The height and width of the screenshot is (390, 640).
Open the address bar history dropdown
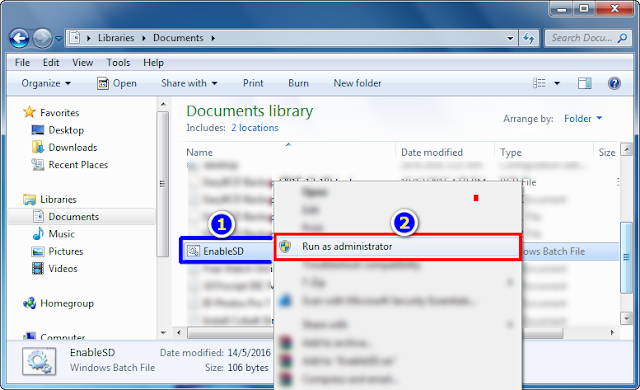pos(510,38)
